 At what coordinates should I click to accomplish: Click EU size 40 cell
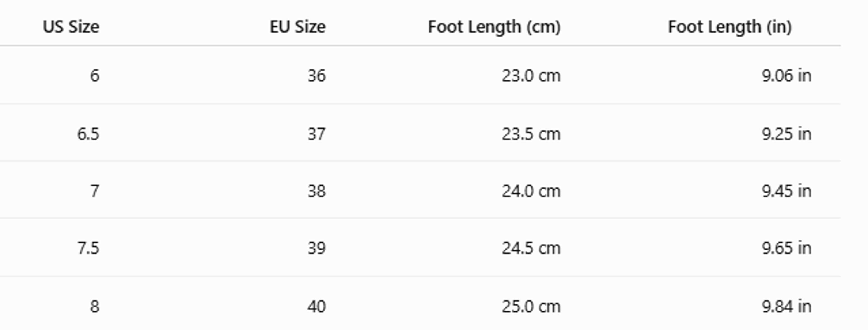click(x=317, y=306)
